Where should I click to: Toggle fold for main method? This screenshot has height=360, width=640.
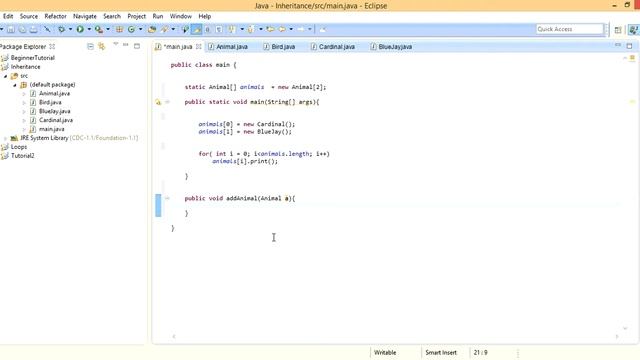pos(167,102)
